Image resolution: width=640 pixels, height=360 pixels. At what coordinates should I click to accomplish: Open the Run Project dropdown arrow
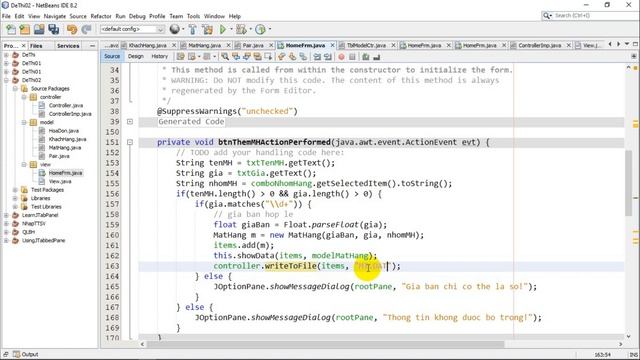point(231,29)
